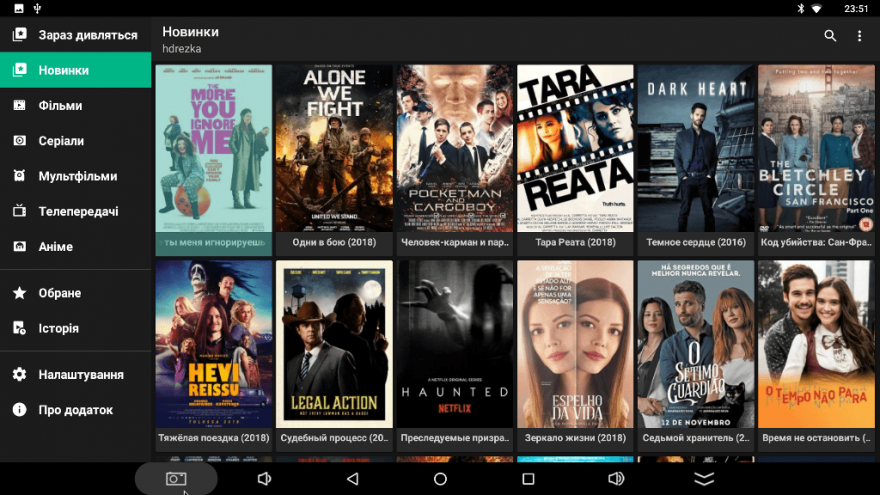Click title Судебный процесс

tap(334, 438)
